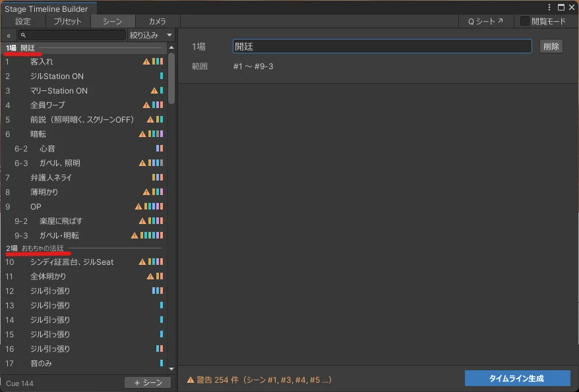Viewport: 579px width, 392px height.
Task: Click the cue search input field
Action: point(72,35)
